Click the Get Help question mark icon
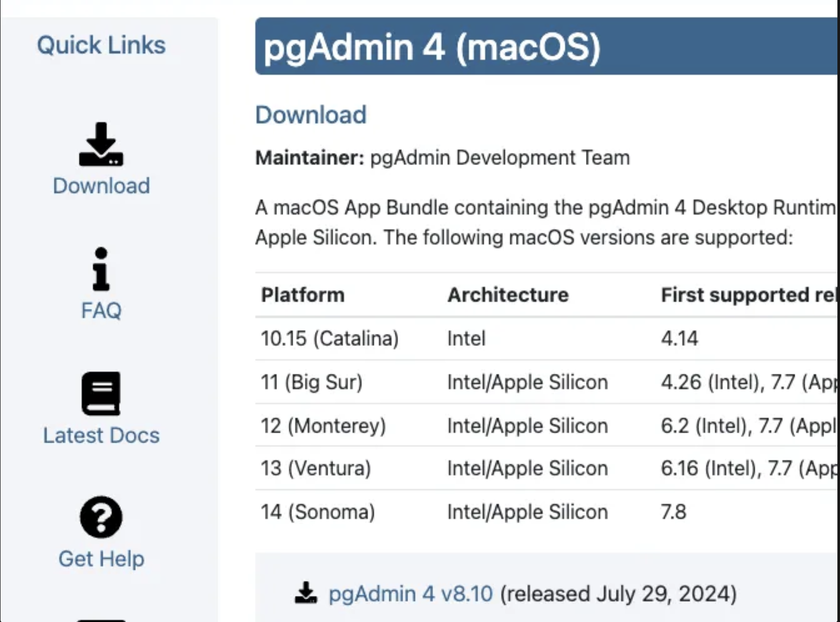Viewport: 840px width, 622px height. (101, 517)
